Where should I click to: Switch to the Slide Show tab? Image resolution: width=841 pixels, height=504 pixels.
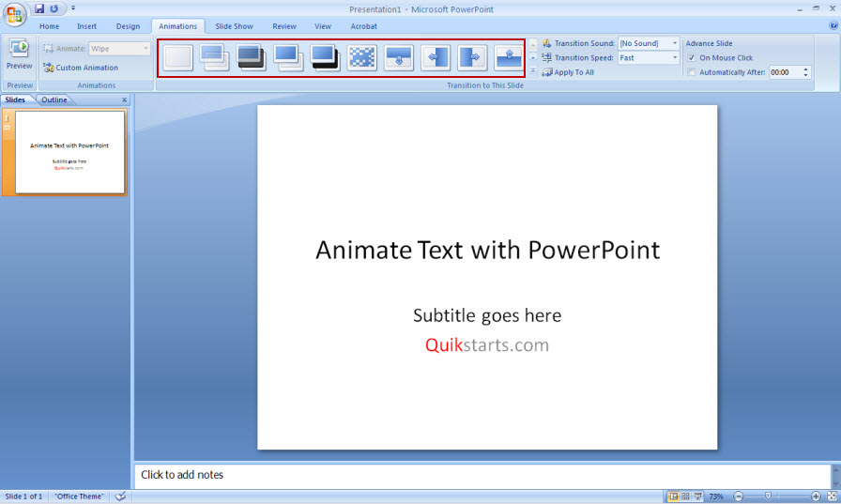(x=234, y=26)
